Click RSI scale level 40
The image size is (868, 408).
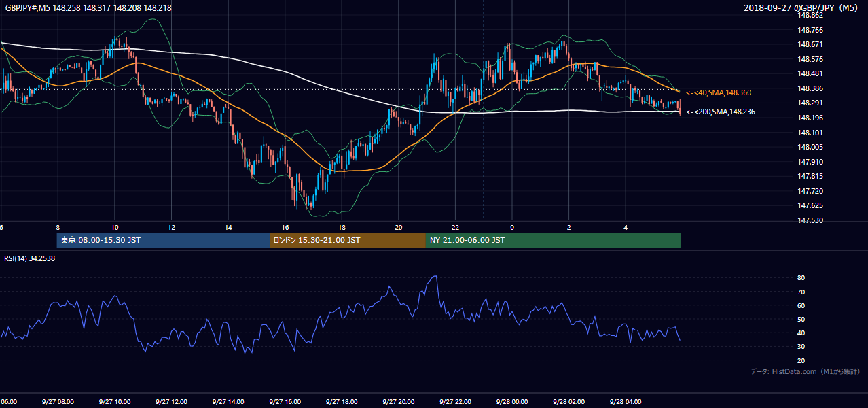(x=801, y=333)
